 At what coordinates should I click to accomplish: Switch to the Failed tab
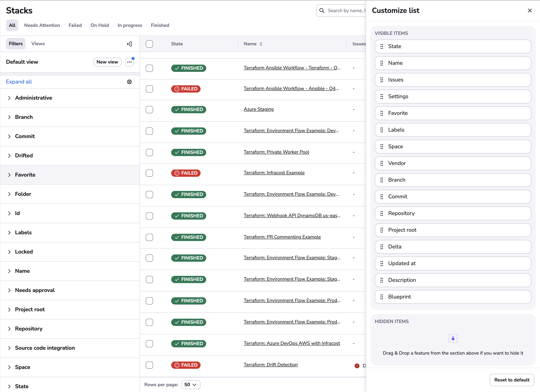[75, 25]
